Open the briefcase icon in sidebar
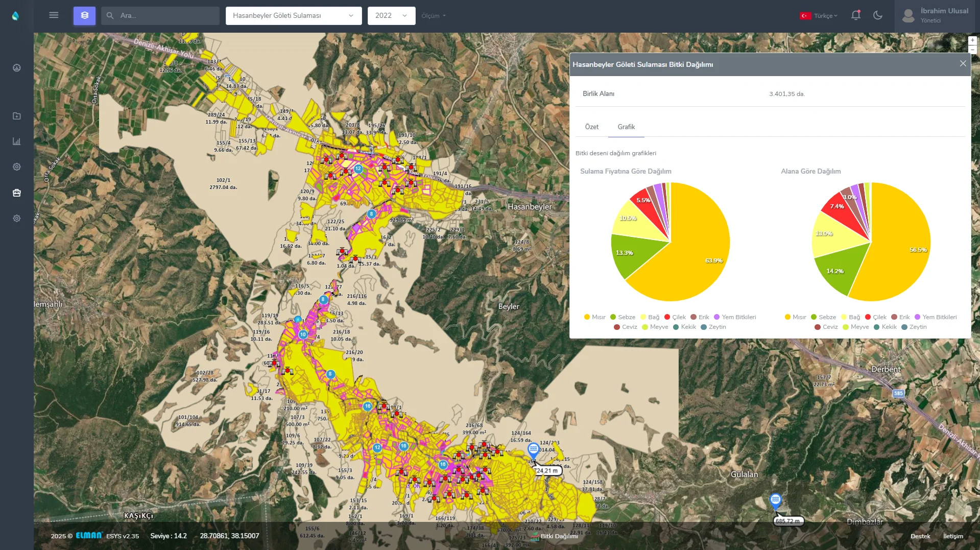The height and width of the screenshot is (550, 980). tap(17, 193)
